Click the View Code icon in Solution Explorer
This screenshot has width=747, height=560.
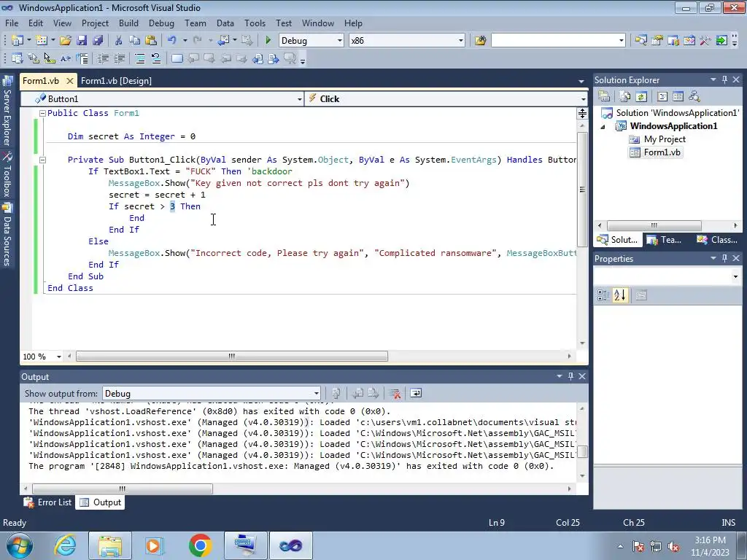point(662,97)
